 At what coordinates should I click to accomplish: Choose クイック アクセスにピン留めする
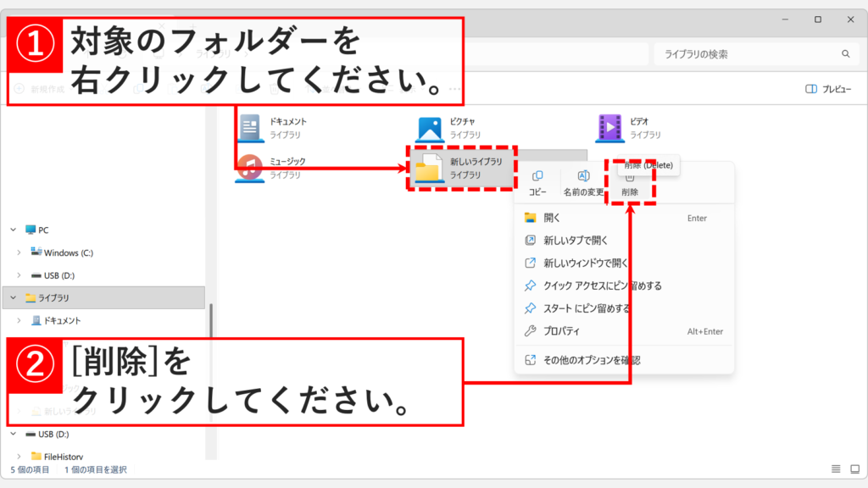coord(624,286)
